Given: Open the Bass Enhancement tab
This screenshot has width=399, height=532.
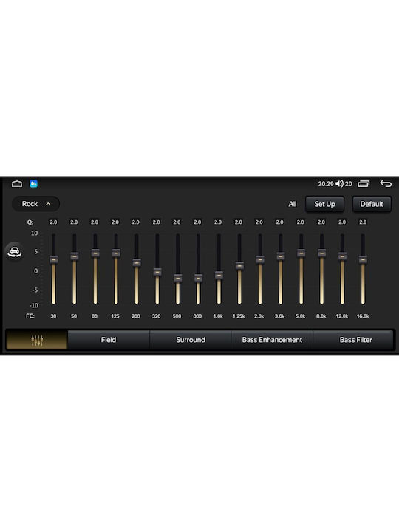Looking at the screenshot, I should [x=272, y=340].
